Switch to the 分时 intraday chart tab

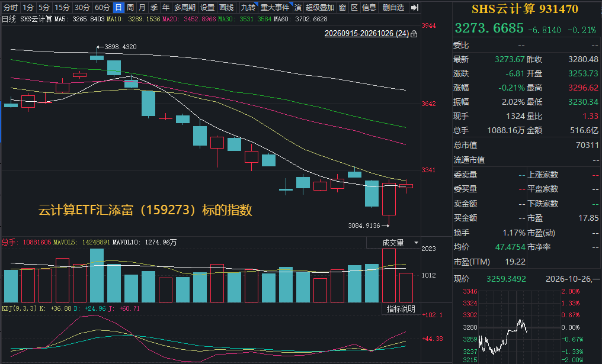tap(11, 7)
